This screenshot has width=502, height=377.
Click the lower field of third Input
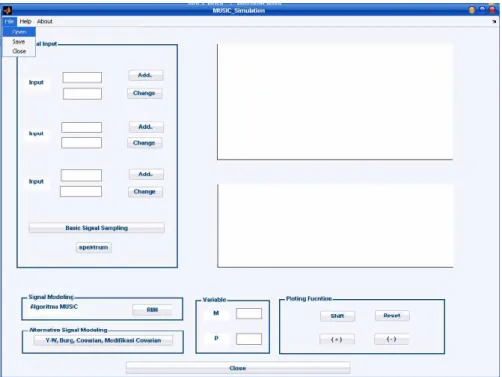(x=81, y=191)
